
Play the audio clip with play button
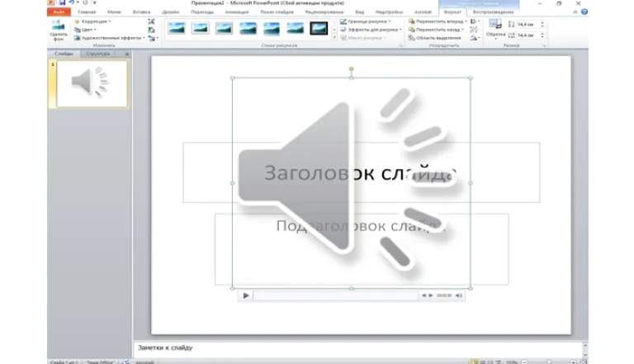246,295
